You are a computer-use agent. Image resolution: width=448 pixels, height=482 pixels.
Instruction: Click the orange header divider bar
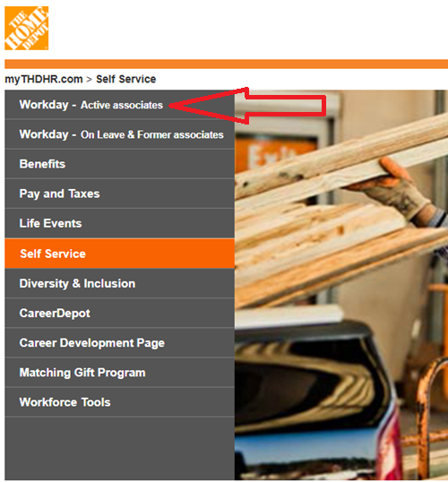point(227,64)
